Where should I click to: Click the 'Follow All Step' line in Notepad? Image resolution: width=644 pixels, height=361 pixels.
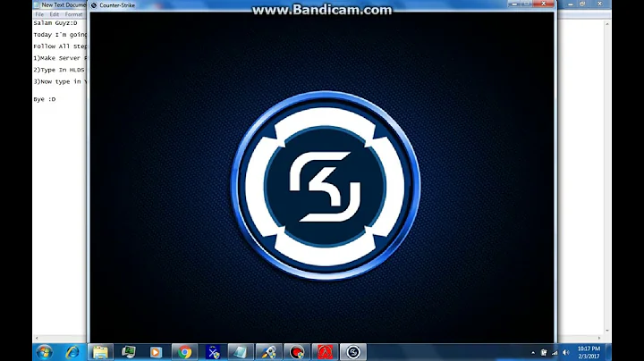point(60,46)
